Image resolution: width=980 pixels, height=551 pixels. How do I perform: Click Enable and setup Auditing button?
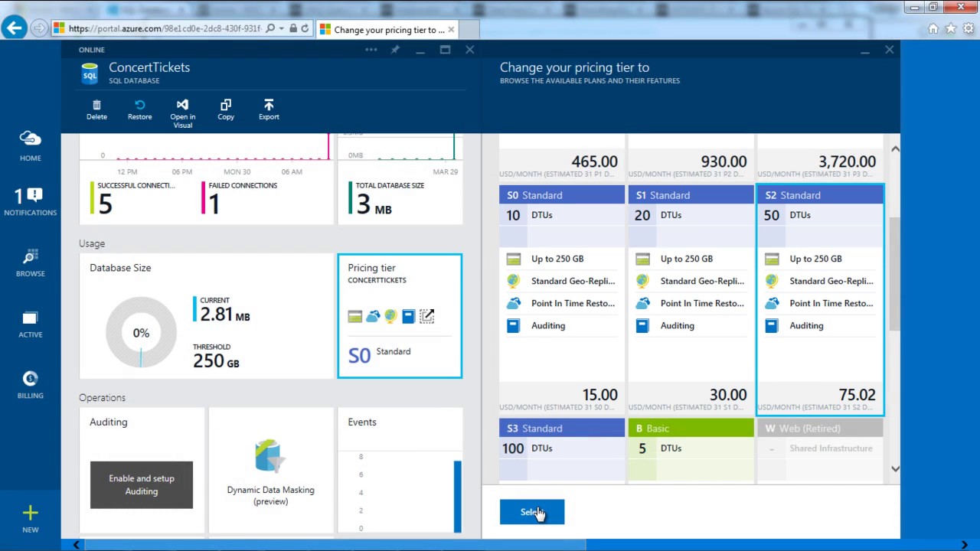(142, 484)
